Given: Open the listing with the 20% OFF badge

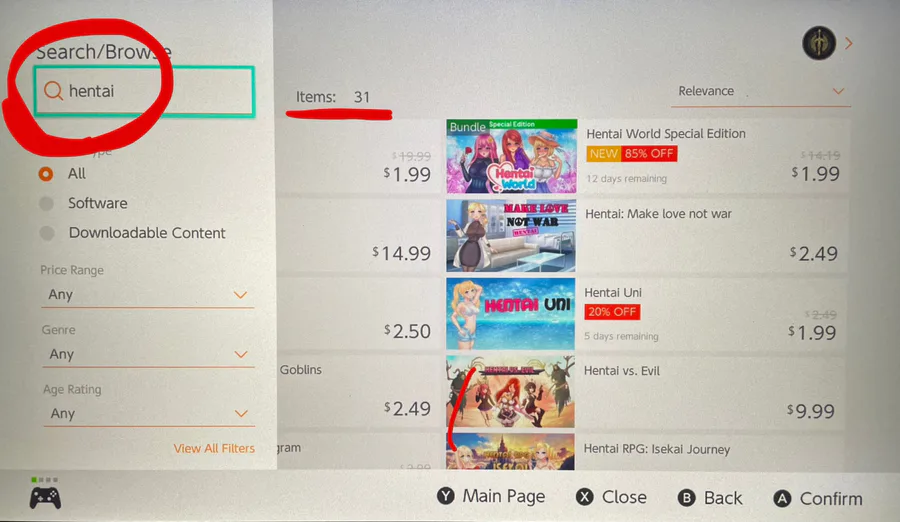Looking at the screenshot, I should coord(647,314).
